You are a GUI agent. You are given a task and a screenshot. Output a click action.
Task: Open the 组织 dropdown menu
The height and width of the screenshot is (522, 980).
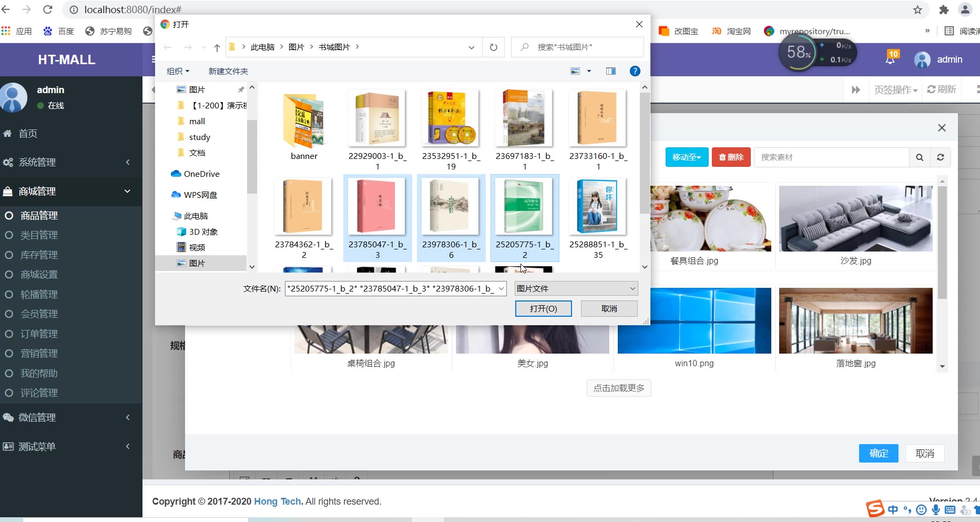click(x=178, y=71)
